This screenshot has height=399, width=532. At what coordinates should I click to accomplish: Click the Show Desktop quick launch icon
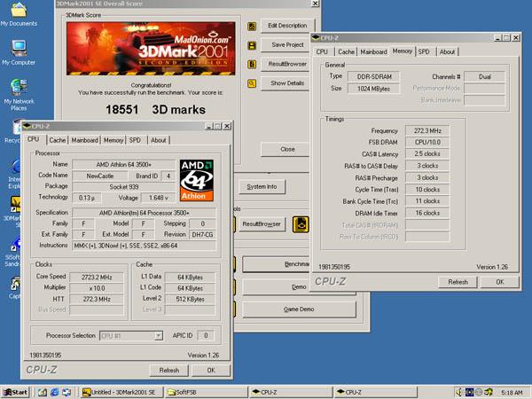coord(42,393)
